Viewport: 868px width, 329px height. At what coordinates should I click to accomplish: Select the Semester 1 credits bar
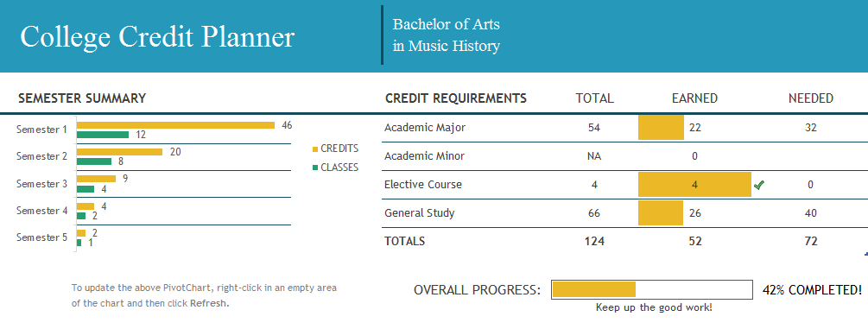pyautogui.click(x=175, y=125)
